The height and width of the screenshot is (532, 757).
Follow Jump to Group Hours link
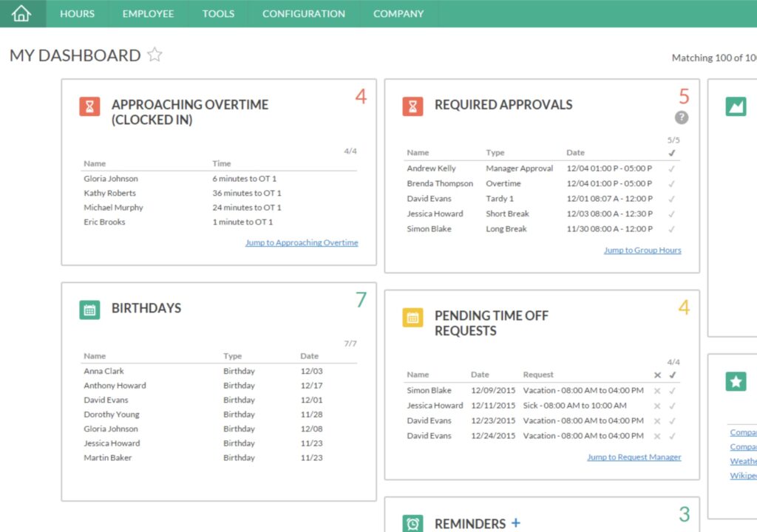coord(642,250)
